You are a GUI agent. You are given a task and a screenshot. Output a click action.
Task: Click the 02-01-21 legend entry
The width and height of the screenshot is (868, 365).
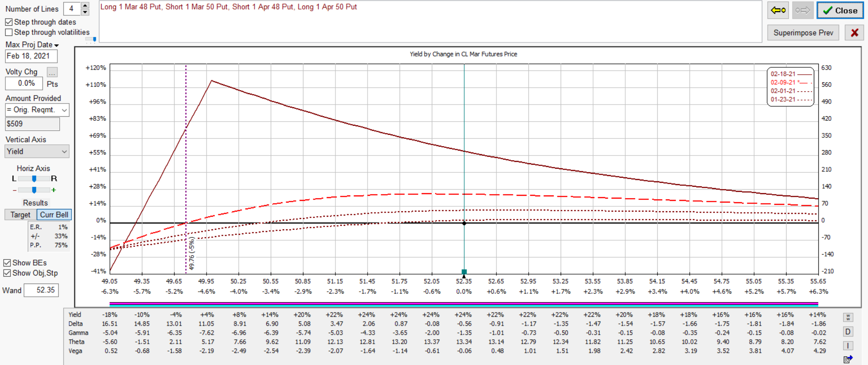pyautogui.click(x=791, y=91)
